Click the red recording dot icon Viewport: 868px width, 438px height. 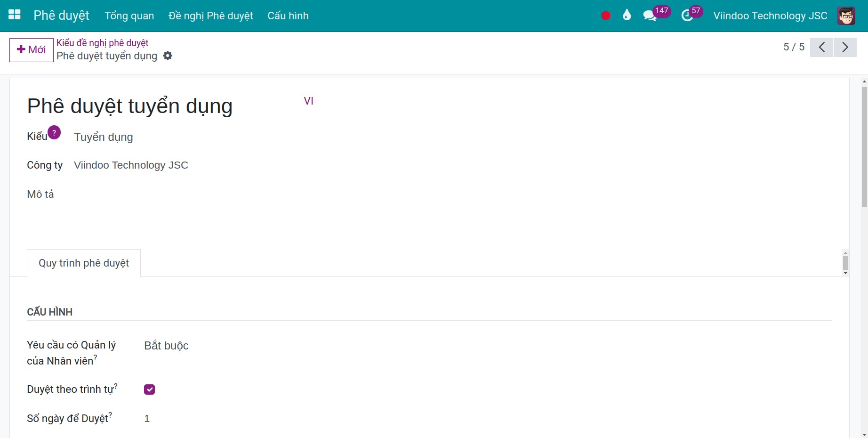click(x=606, y=16)
